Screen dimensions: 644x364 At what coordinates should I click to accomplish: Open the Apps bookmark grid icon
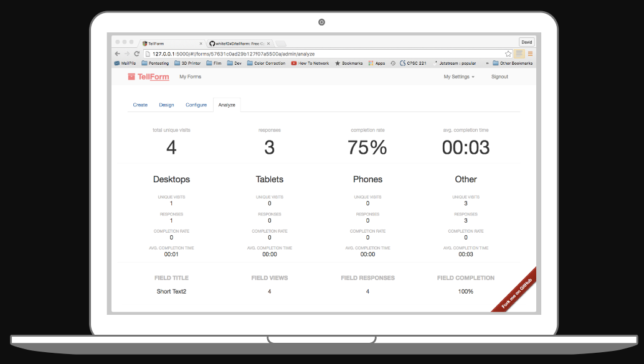pyautogui.click(x=371, y=63)
